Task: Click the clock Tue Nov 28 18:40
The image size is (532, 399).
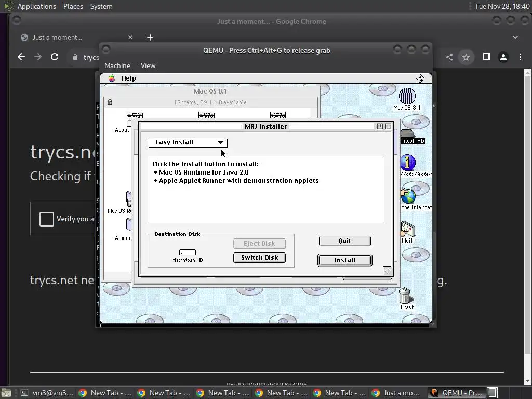Action: [502, 6]
